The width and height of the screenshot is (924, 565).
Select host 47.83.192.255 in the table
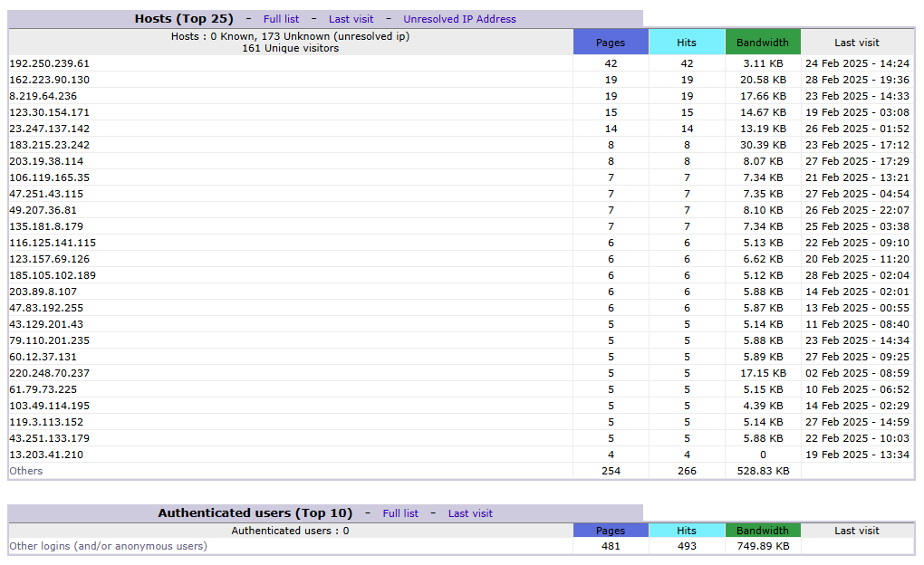tap(46, 308)
